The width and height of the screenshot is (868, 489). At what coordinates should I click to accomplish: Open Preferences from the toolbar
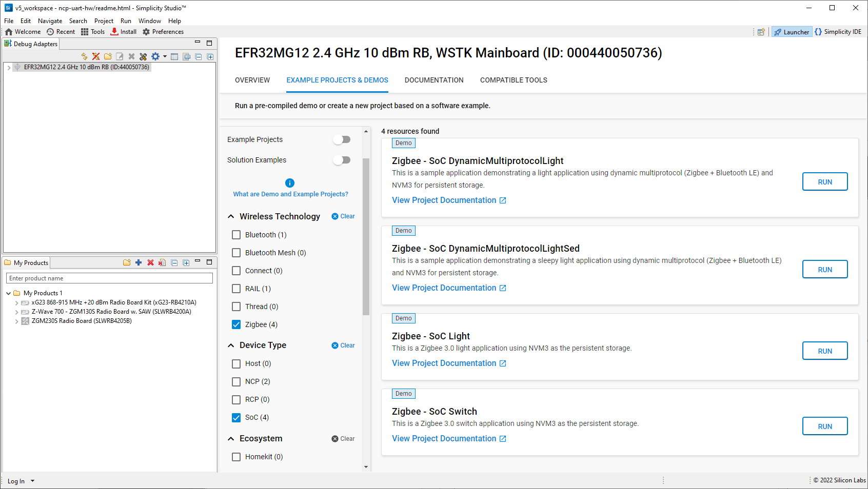(x=163, y=31)
